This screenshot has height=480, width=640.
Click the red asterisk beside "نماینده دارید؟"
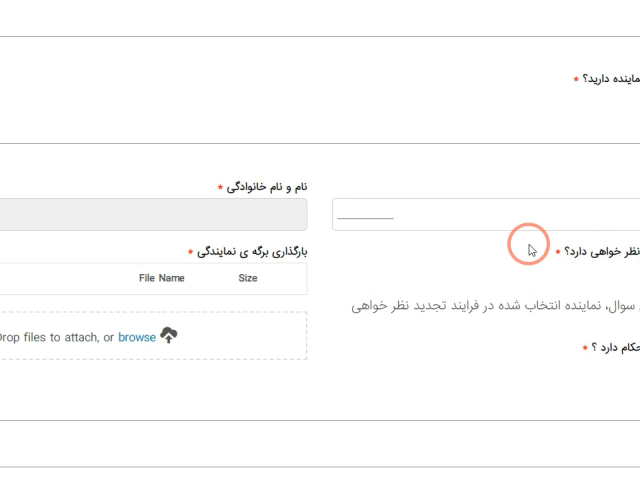[576, 80]
